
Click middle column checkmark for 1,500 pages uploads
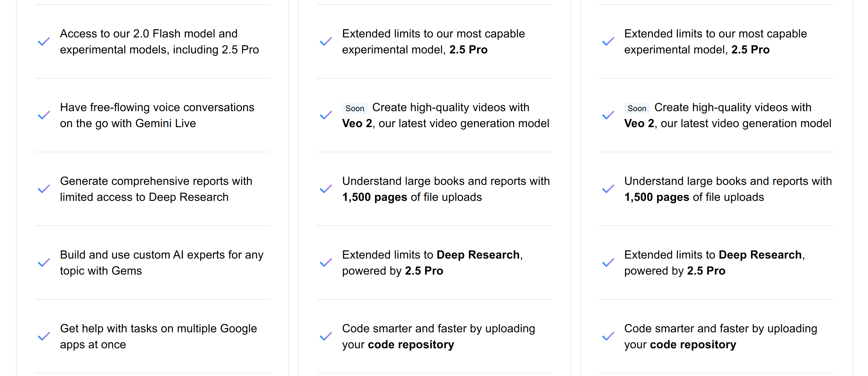point(326,189)
